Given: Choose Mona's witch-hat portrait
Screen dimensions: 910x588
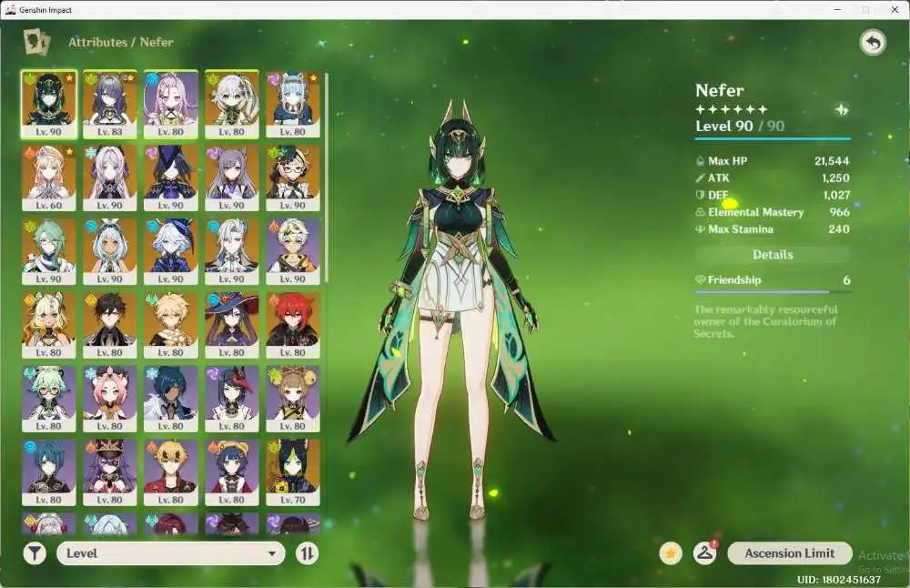Looking at the screenshot, I should coord(231,325).
